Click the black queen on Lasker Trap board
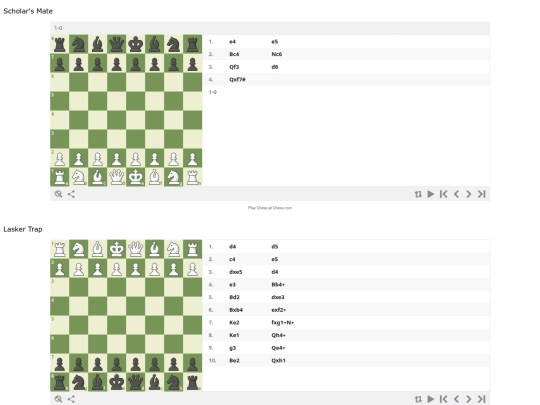 point(135,382)
